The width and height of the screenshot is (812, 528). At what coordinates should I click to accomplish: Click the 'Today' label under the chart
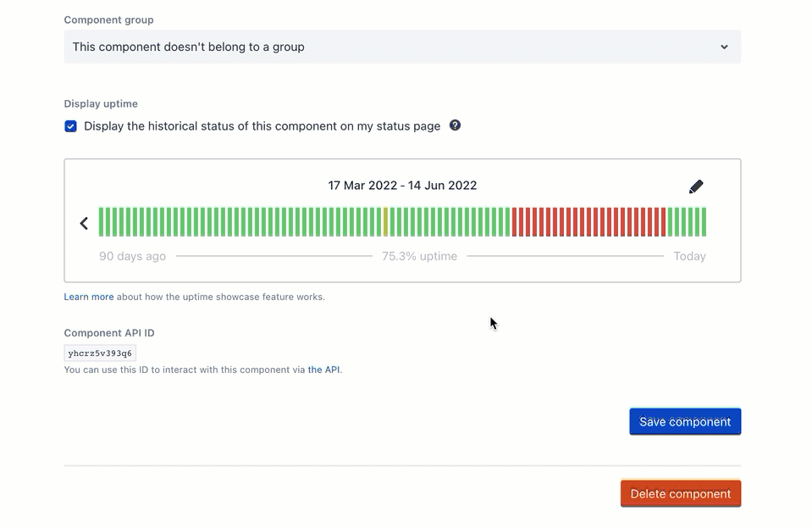coord(689,256)
